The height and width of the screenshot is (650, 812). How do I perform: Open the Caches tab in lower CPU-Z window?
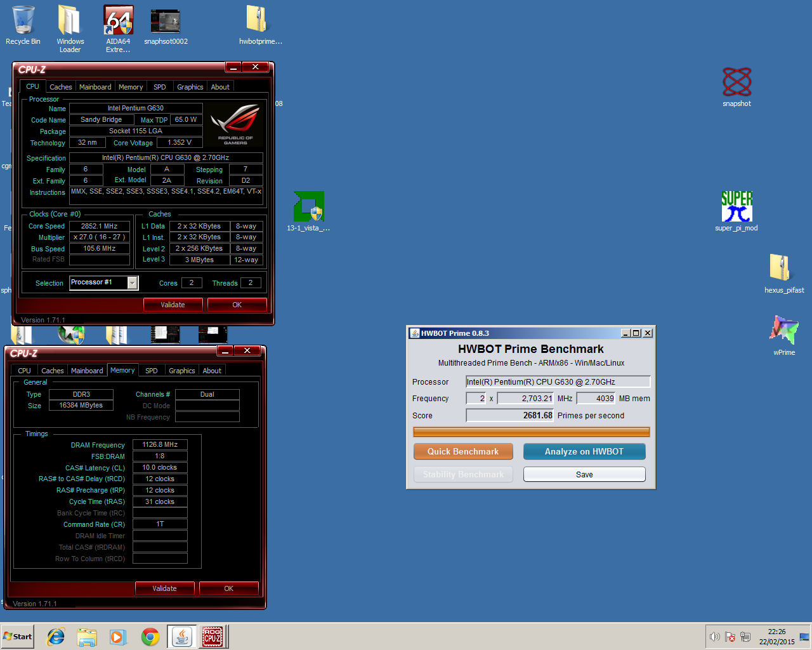[53, 371]
